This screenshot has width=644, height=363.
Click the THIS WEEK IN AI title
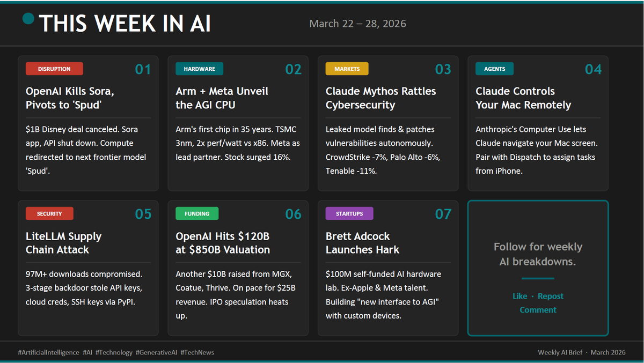[125, 24]
